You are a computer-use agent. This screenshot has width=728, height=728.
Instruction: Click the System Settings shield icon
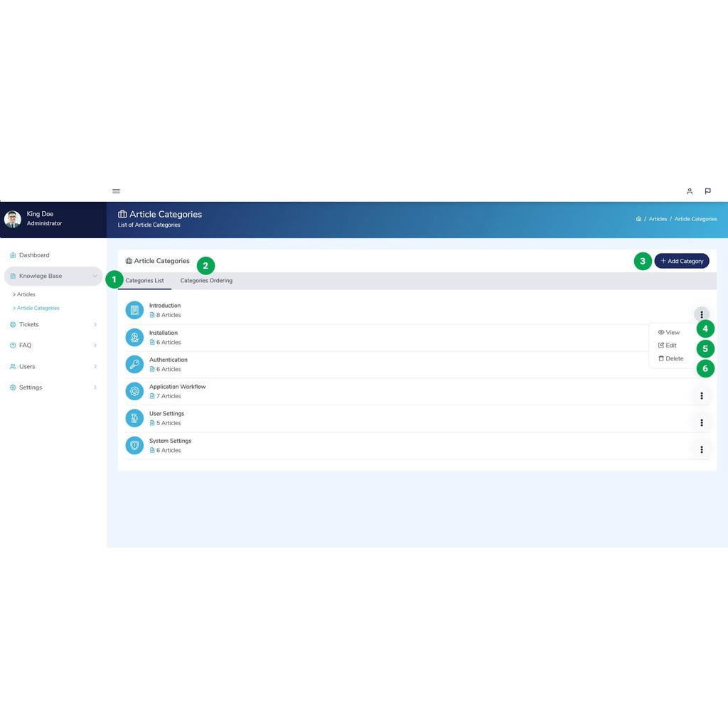pos(134,445)
